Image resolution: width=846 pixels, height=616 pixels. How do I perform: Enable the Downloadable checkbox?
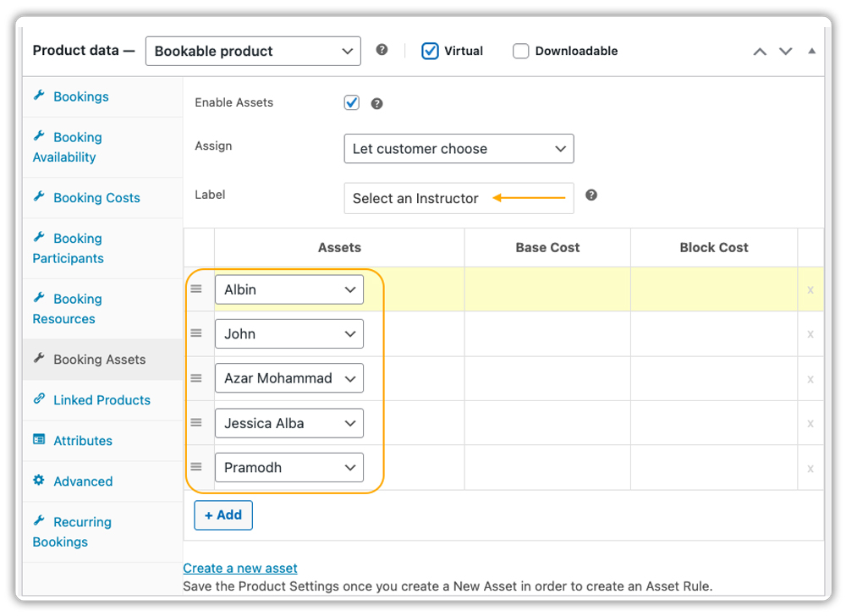(x=521, y=51)
